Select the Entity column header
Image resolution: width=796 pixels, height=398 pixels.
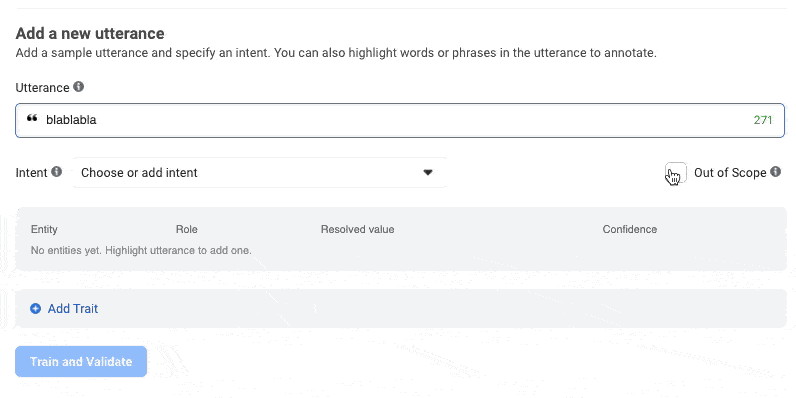[x=44, y=229]
